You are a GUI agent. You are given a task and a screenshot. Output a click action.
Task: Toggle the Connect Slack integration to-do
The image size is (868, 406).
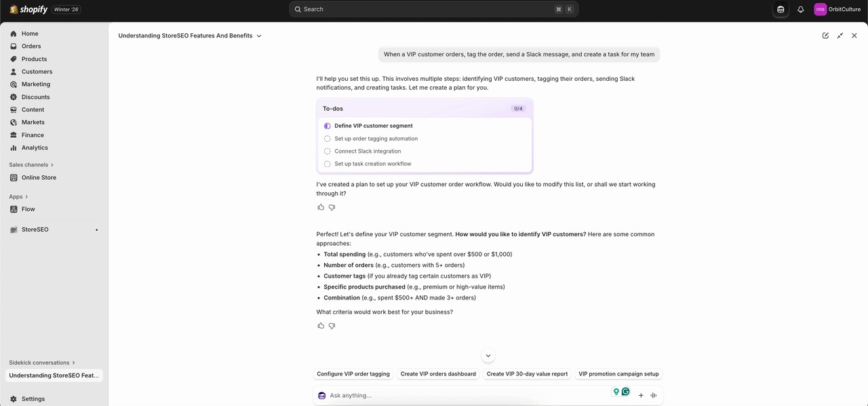pos(328,151)
